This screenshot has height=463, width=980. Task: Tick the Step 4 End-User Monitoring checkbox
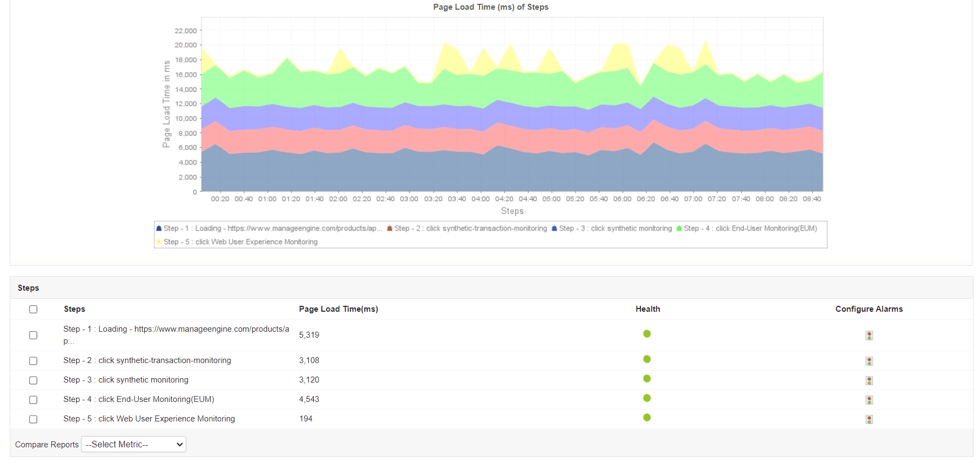(x=33, y=400)
